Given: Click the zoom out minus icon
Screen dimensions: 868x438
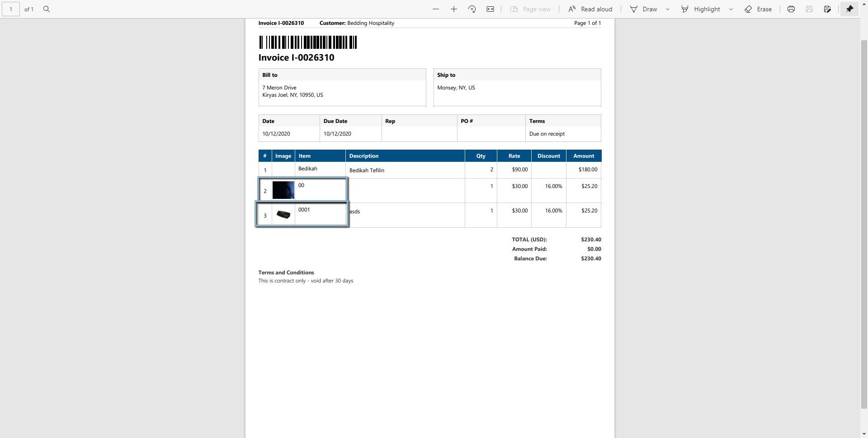Looking at the screenshot, I should [436, 9].
